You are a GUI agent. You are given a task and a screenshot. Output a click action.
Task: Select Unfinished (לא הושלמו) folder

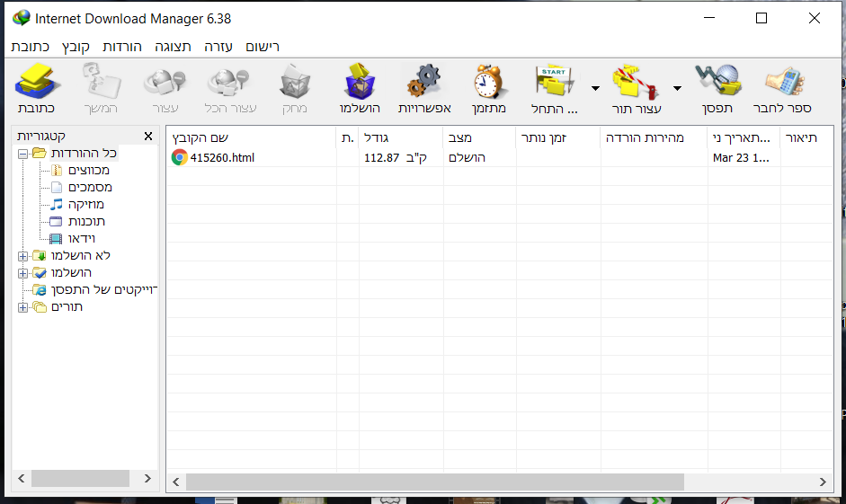pos(80,255)
